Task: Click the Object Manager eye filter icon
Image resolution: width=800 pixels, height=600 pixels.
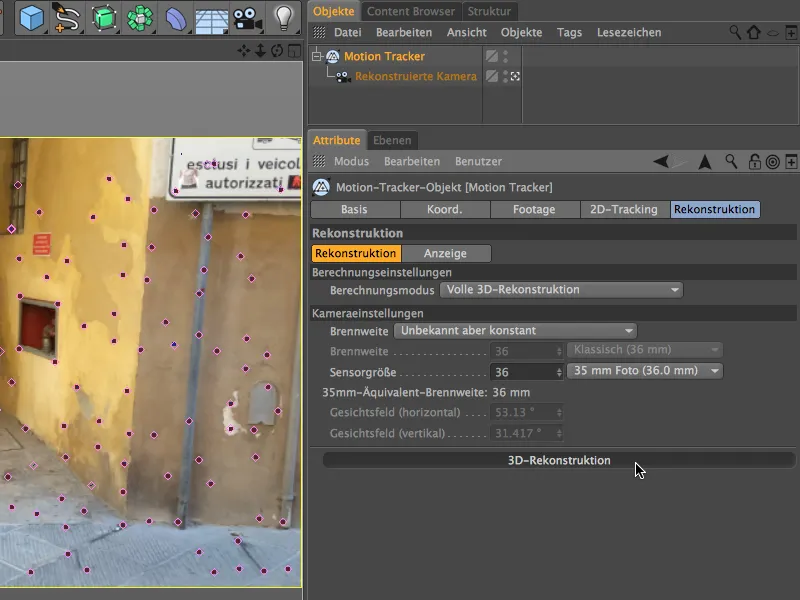Action: pos(773,33)
